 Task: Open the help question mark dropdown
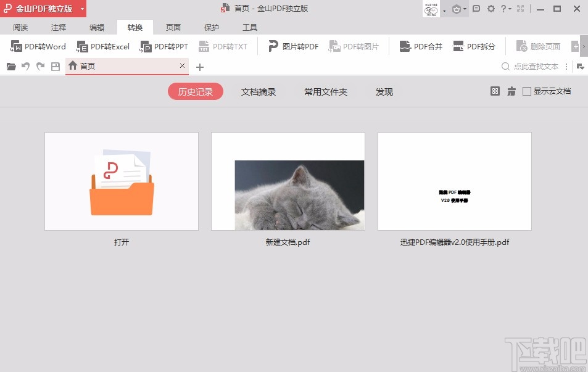(x=504, y=9)
